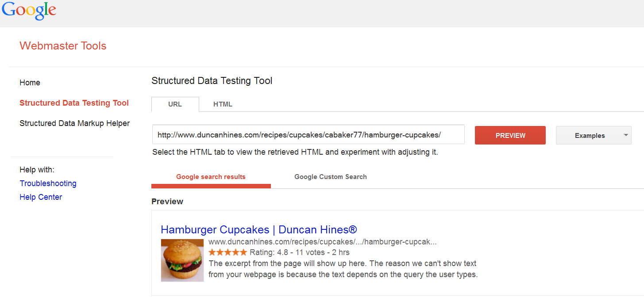Click the sidebar Structured Data Testing Tool link
The image size is (644, 301).
tap(74, 103)
